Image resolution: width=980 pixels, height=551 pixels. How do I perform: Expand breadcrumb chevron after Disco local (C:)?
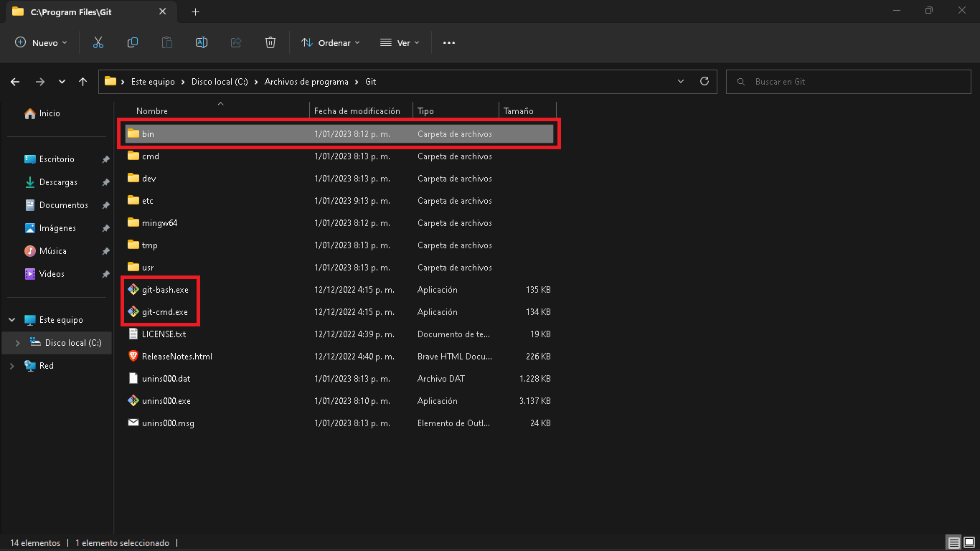point(256,82)
